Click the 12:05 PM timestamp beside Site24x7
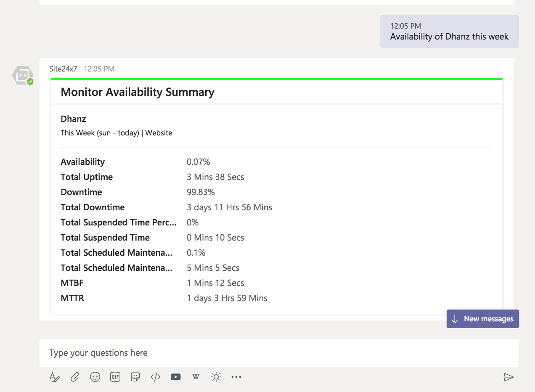 (x=99, y=69)
